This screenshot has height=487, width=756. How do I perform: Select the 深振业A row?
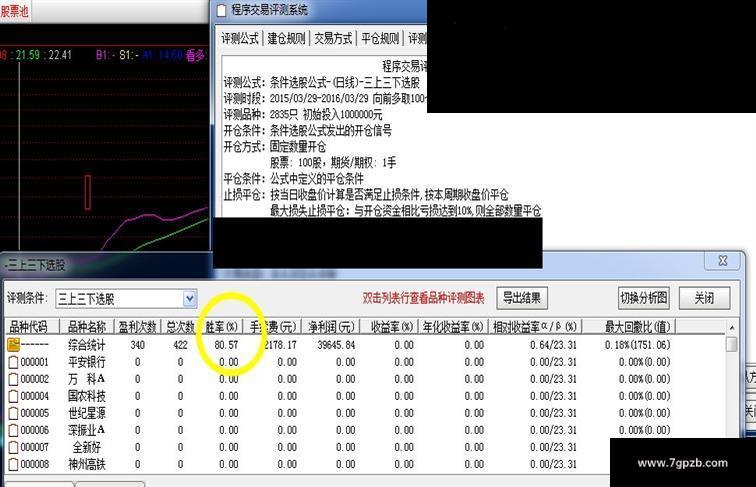tap(364, 430)
